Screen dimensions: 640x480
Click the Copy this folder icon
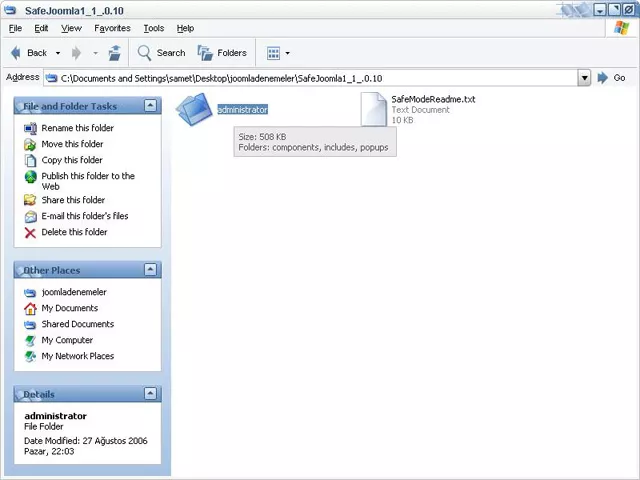click(30, 160)
